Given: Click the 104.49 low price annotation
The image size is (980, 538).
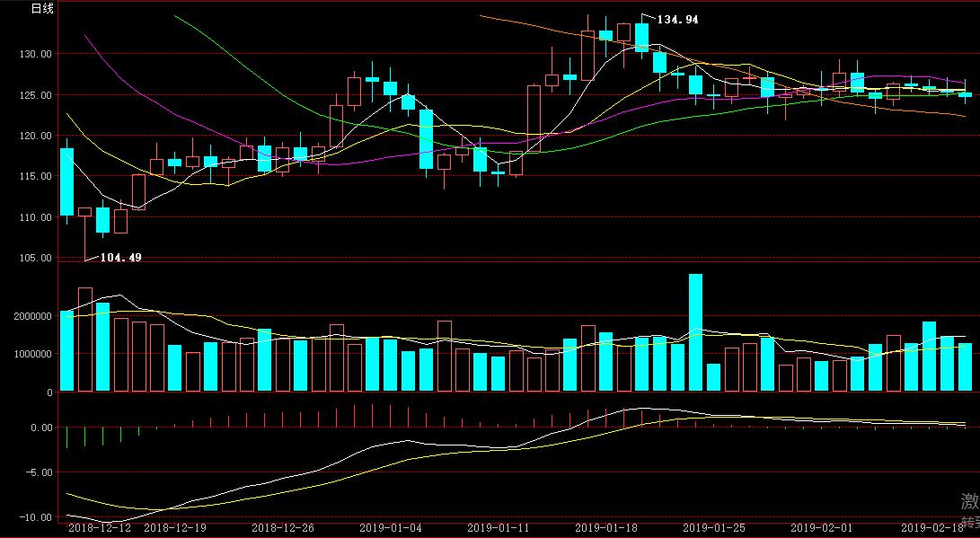Looking at the screenshot, I should coord(120,258).
